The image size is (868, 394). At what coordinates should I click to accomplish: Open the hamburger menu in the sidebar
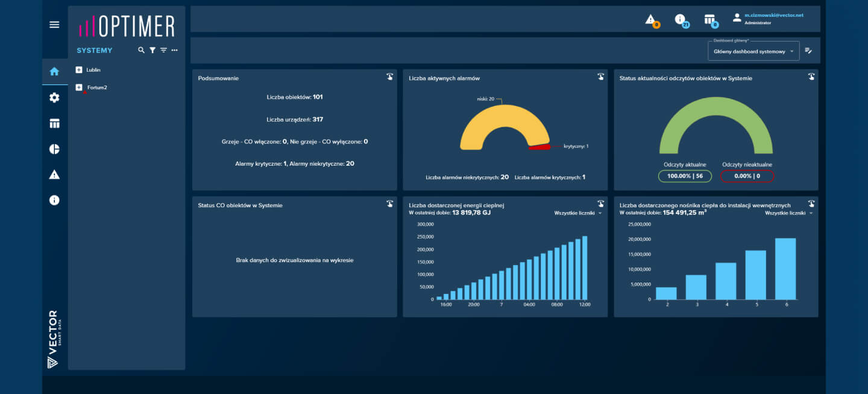(x=54, y=25)
